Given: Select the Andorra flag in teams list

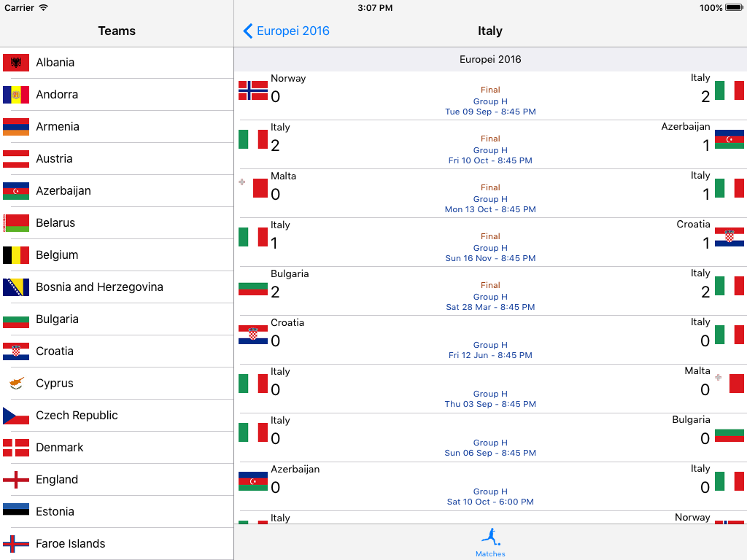Looking at the screenshot, I should pos(16,94).
